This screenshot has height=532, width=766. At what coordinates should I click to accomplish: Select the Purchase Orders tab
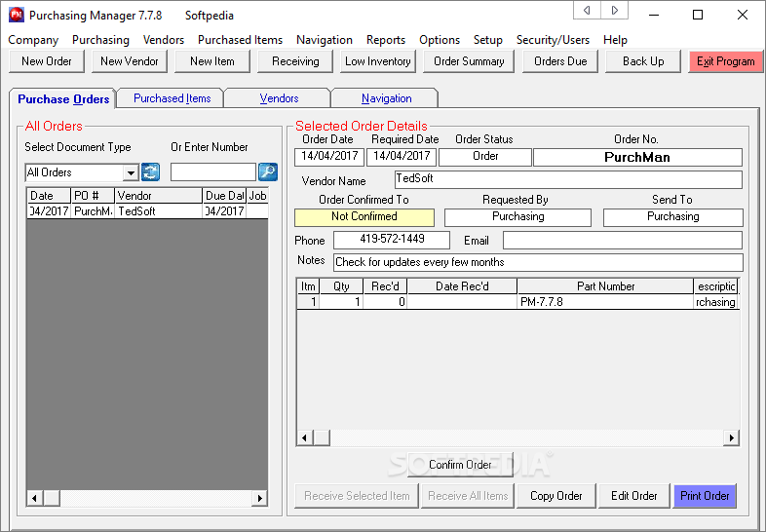(63, 98)
